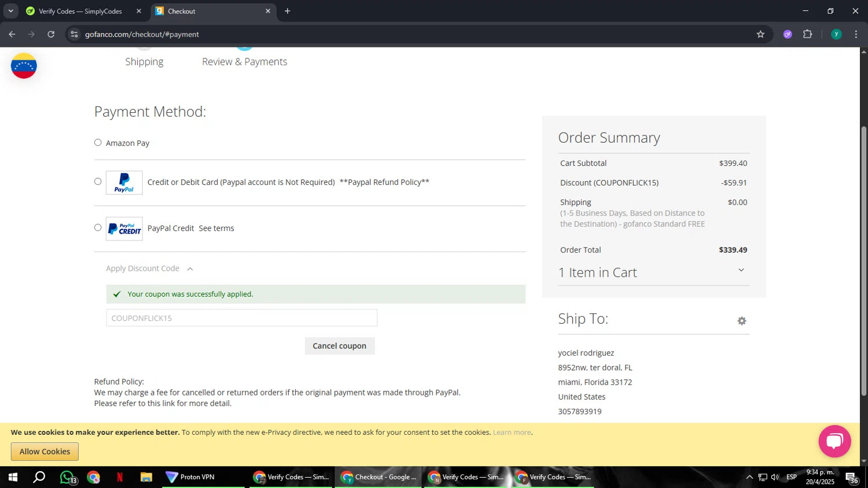Collapse the Apply Discount Code section
Image resolution: width=868 pixels, height=488 pixels.
[x=149, y=268]
